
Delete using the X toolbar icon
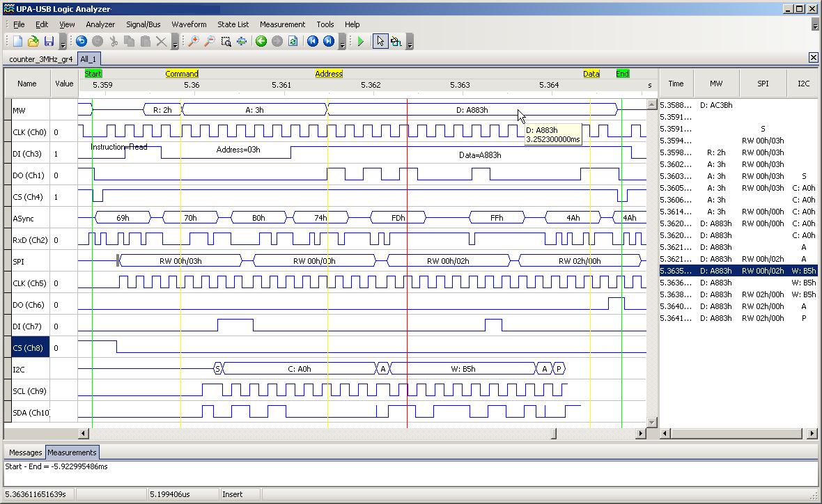click(162, 41)
